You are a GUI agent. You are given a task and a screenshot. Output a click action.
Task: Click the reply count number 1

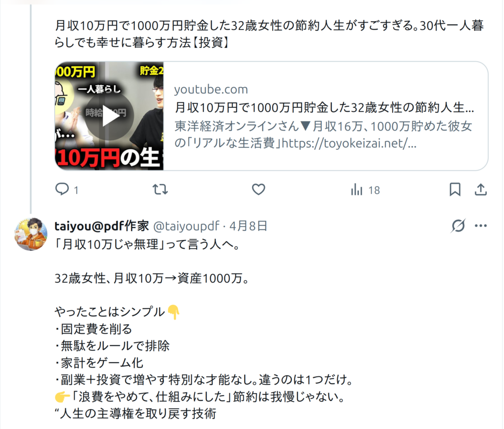point(76,191)
